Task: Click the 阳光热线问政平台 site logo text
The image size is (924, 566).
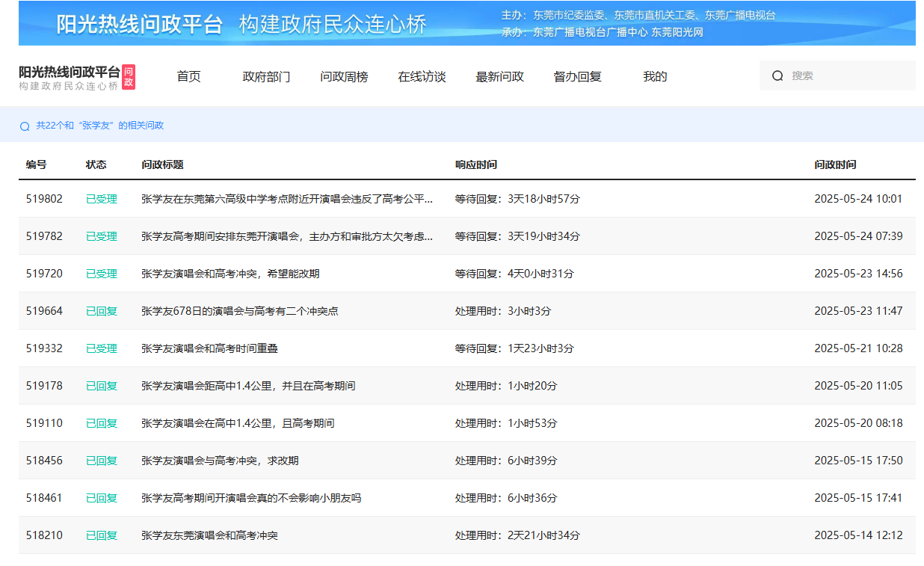Action: (69, 72)
